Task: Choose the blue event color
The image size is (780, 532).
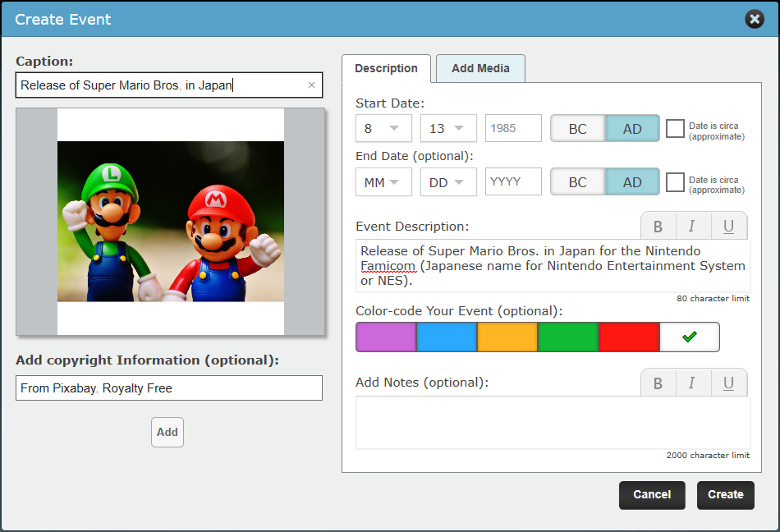Action: [447, 337]
